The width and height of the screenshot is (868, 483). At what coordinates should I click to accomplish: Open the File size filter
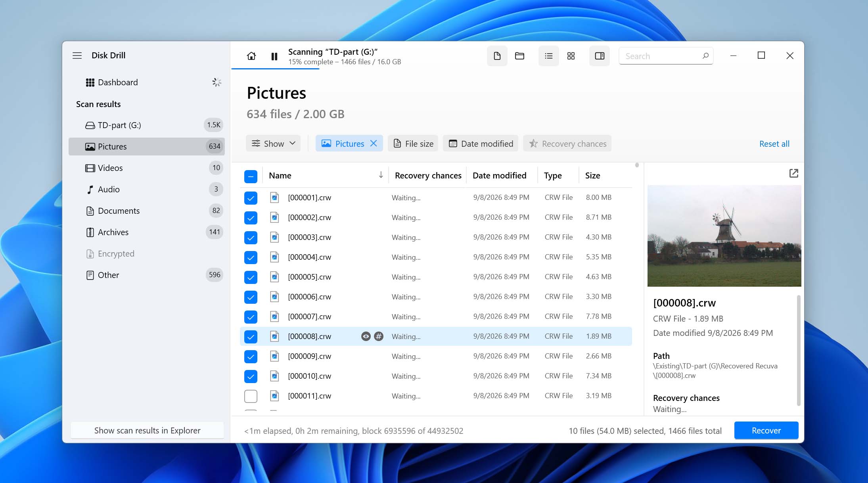pos(413,144)
